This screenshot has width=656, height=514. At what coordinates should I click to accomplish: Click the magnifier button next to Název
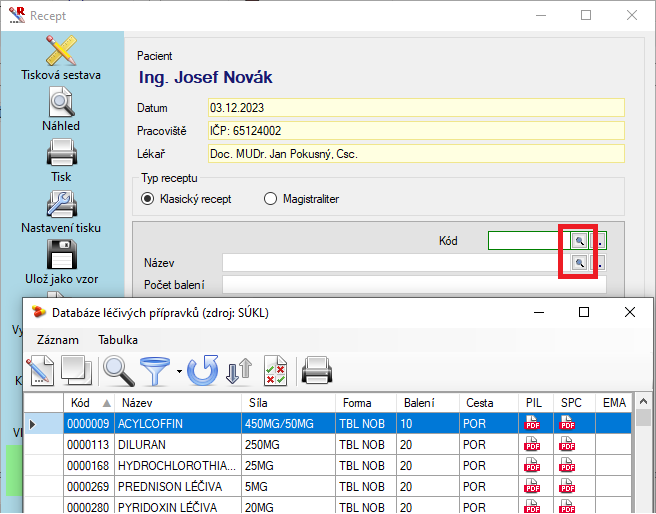[579, 263]
